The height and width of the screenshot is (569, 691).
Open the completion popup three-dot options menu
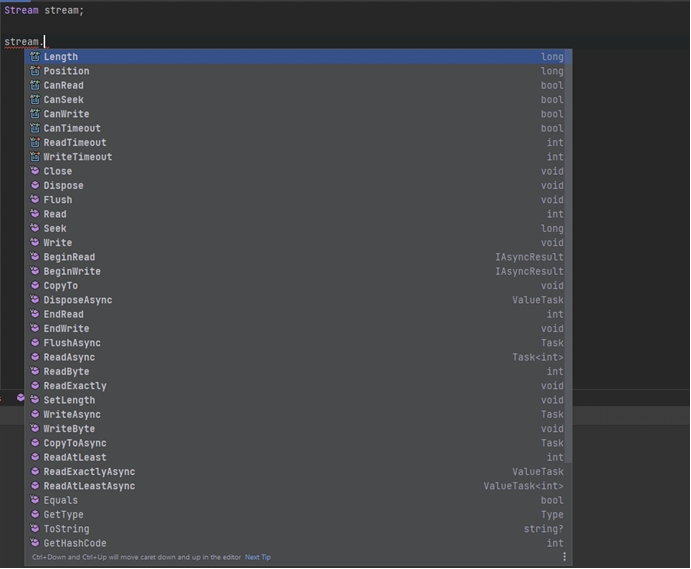click(x=564, y=557)
